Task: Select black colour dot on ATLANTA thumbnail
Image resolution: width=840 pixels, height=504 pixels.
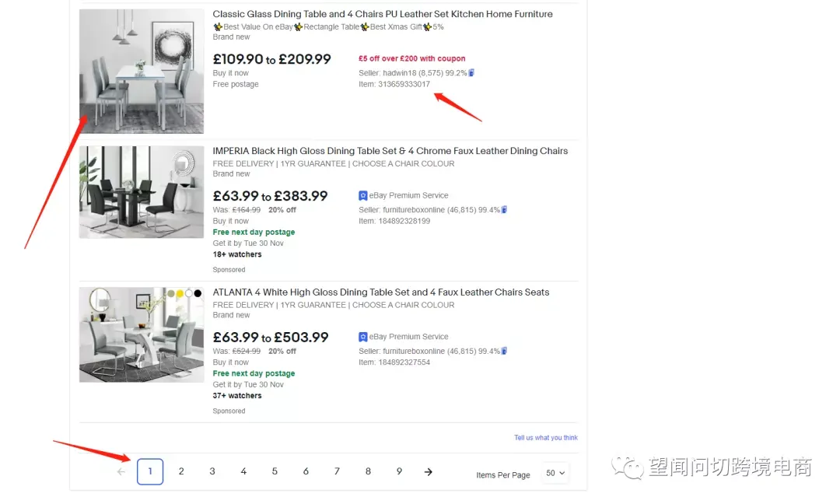Action: 198,293
